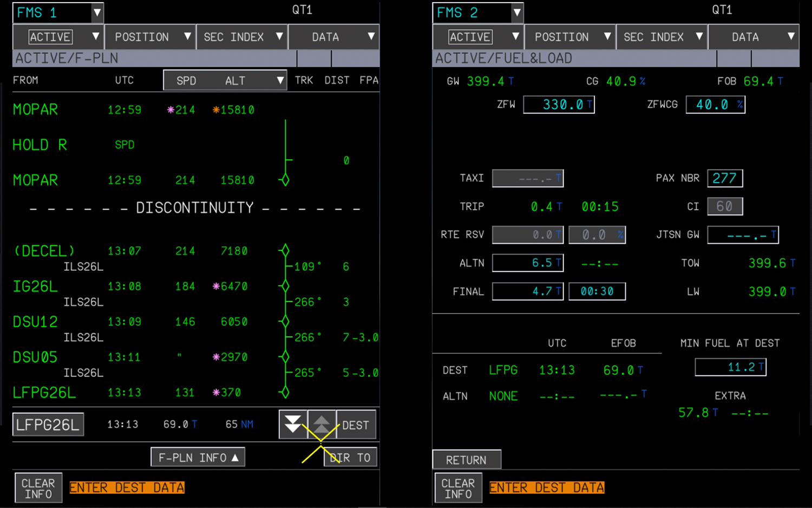The image size is (812, 508).
Task: Edit the JTSN GW field
Action: pos(743,235)
